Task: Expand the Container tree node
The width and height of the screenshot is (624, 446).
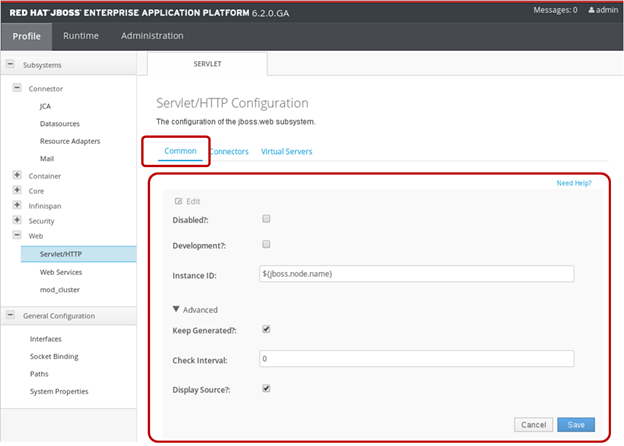Action: point(17,176)
